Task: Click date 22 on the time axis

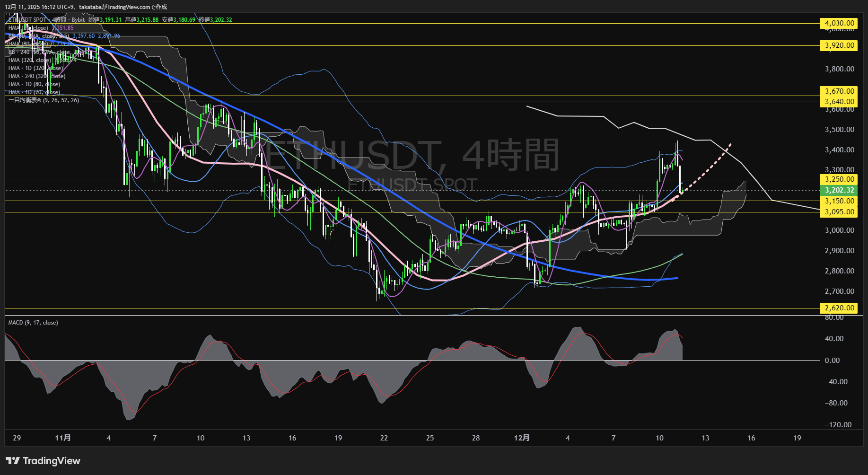Action: click(x=384, y=438)
